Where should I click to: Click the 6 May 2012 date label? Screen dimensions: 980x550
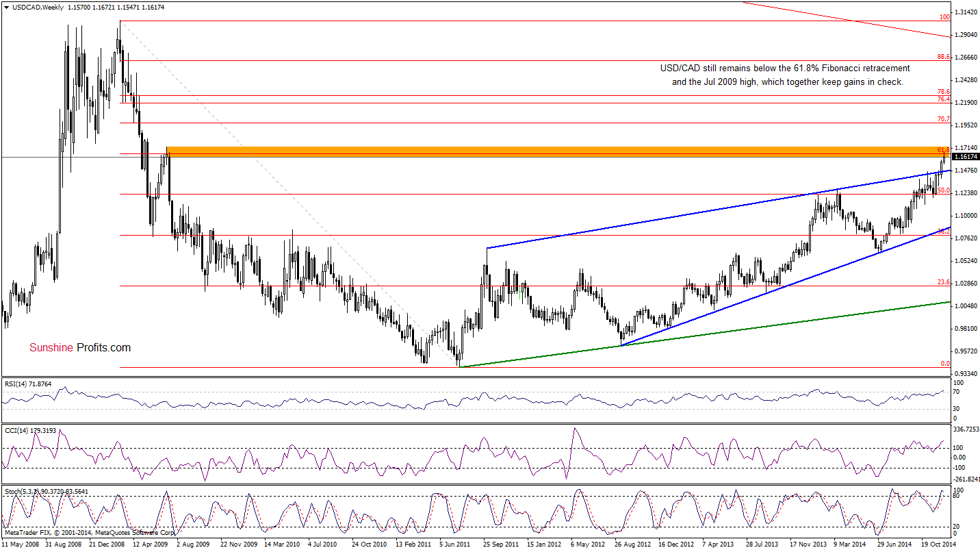click(x=588, y=545)
